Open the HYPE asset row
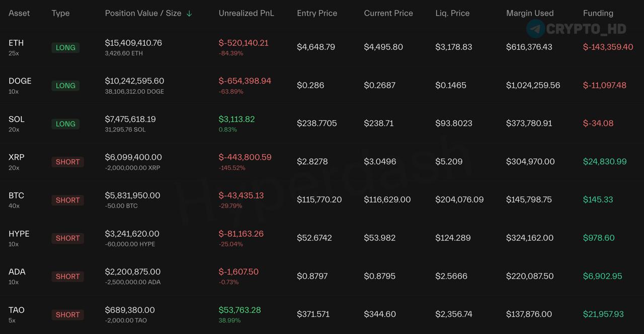 [x=322, y=238]
